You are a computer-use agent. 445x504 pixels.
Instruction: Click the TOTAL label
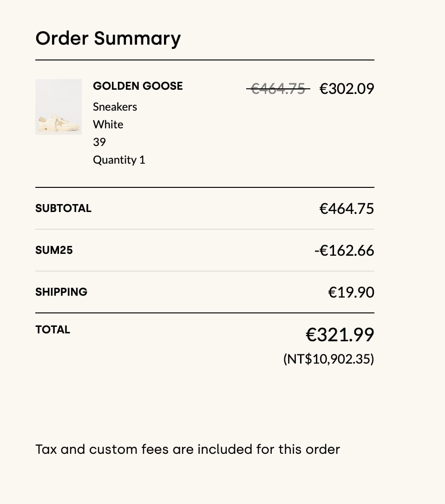pos(52,330)
